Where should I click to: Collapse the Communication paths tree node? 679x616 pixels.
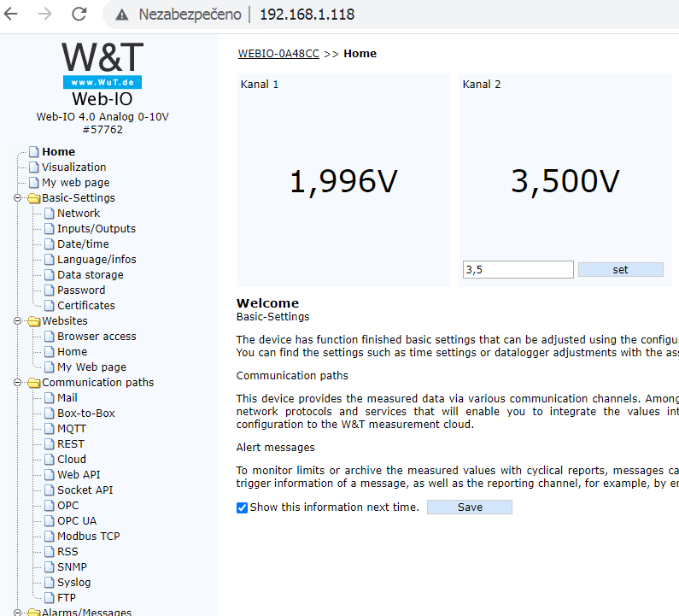tap(17, 383)
